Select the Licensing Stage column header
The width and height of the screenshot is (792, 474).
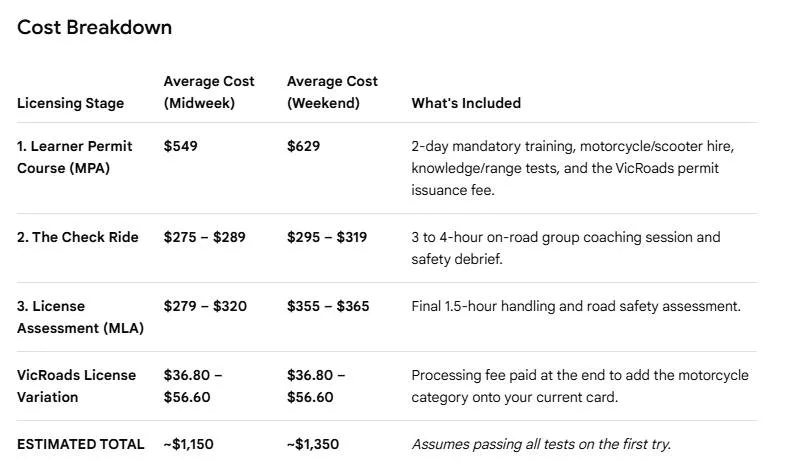71,103
